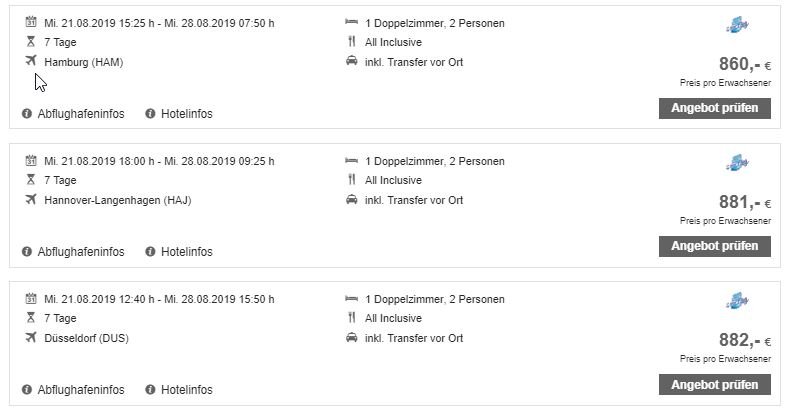
Task: Show Hotelinfos for the Düsseldorf offer
Action: pyautogui.click(x=186, y=390)
